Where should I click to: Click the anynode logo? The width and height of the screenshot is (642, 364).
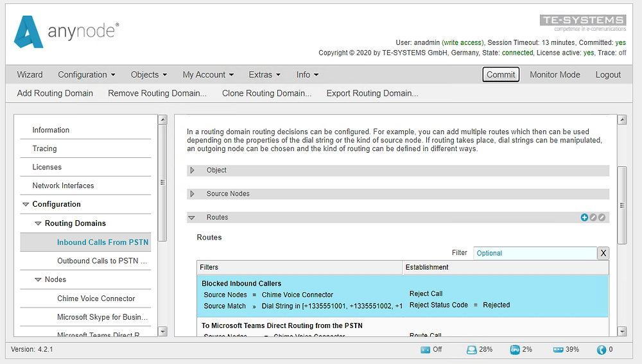tap(66, 31)
